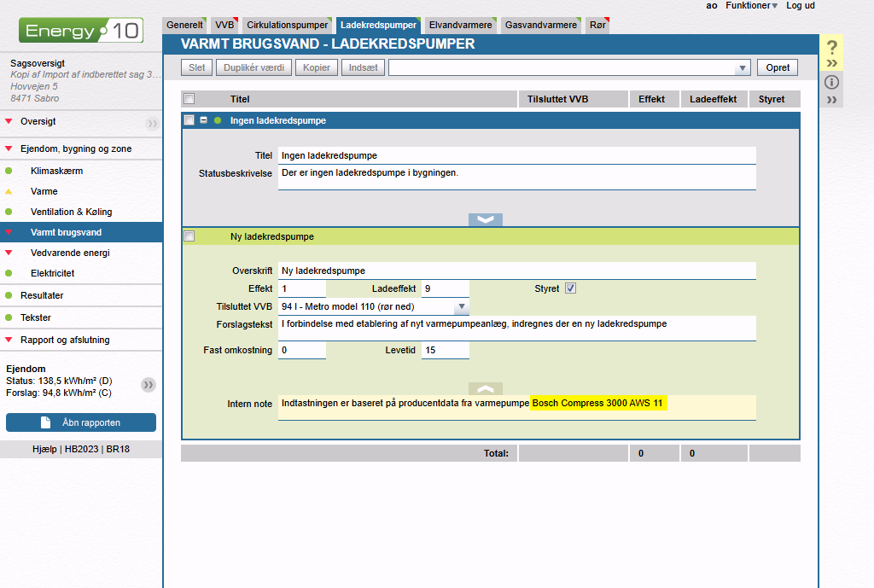Image resolution: width=874 pixels, height=588 pixels.
Task: Click the double-arrow icon beside Oversigt
Action: (152, 123)
